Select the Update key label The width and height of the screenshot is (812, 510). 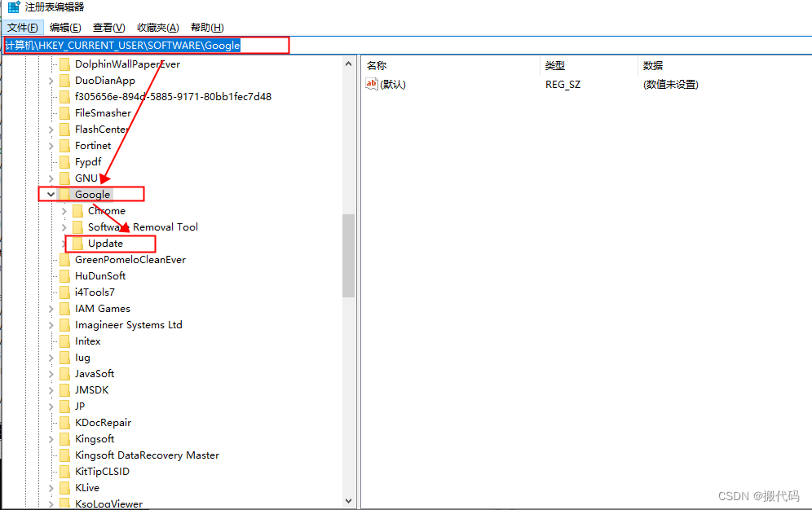[x=106, y=244]
